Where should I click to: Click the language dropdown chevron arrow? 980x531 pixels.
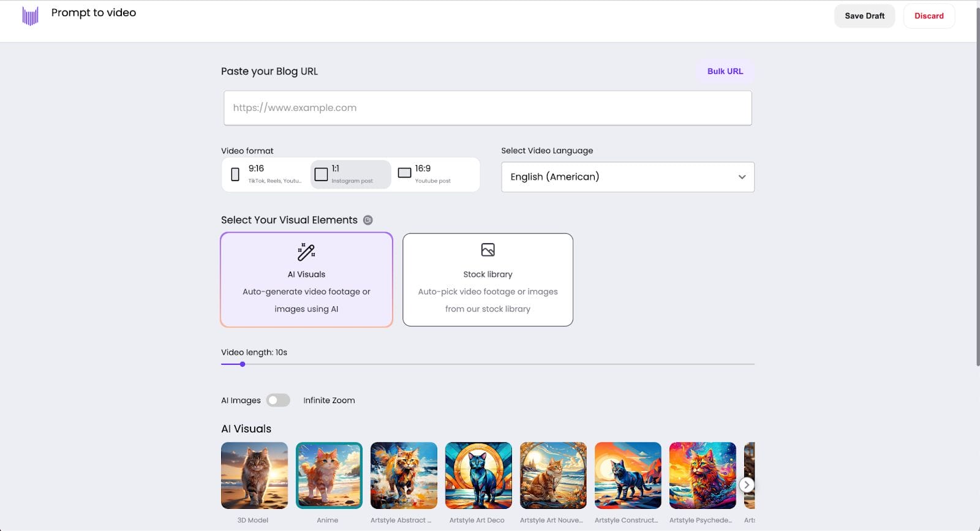pos(742,177)
